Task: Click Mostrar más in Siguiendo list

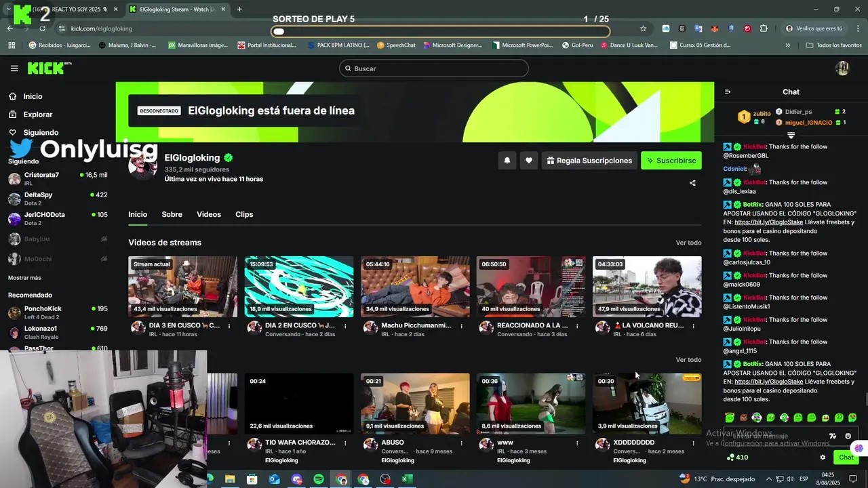Action: click(x=24, y=278)
